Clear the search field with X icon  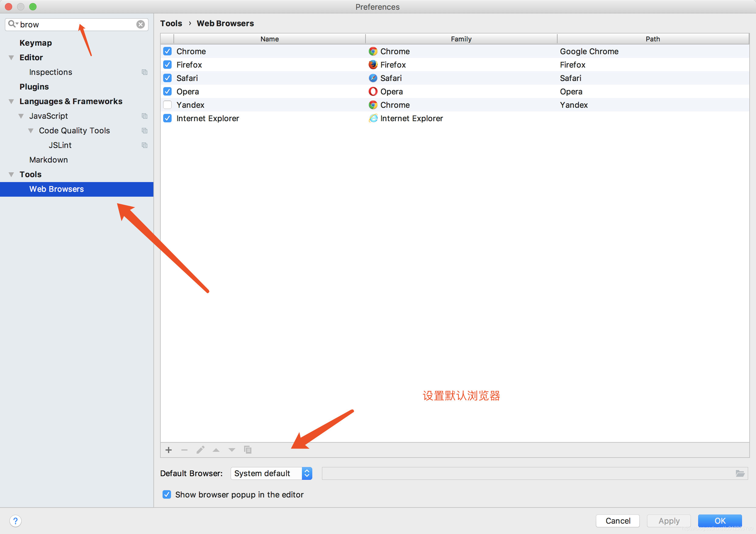coord(141,24)
